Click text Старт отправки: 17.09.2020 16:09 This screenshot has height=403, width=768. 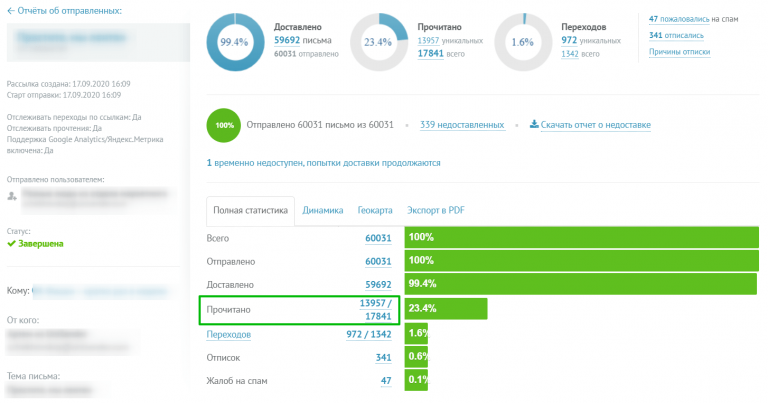64,95
